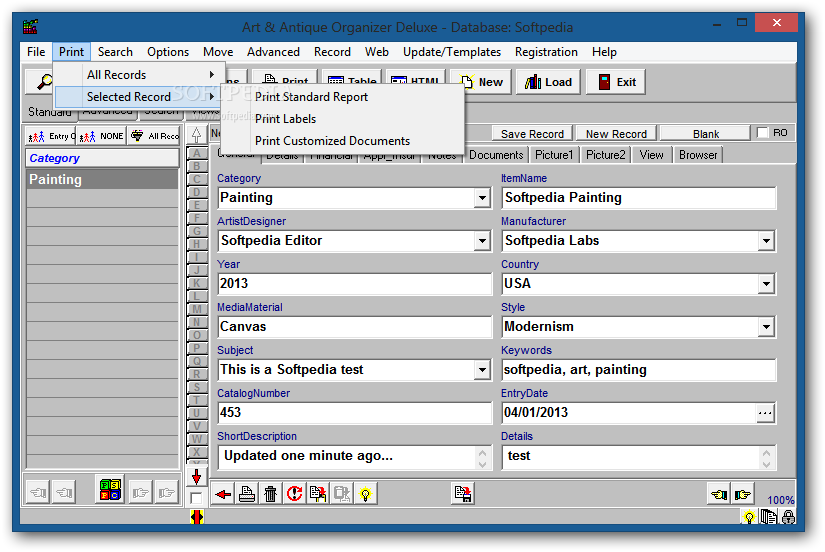Click the application icon in title bar
Viewport: 825px width, 552px height.
click(x=31, y=26)
